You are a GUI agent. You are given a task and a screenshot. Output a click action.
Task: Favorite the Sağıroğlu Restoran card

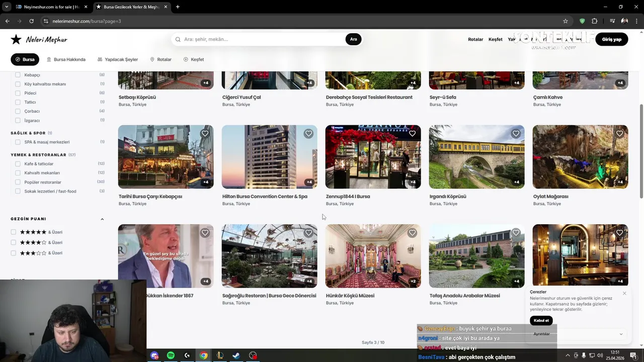pyautogui.click(x=308, y=233)
